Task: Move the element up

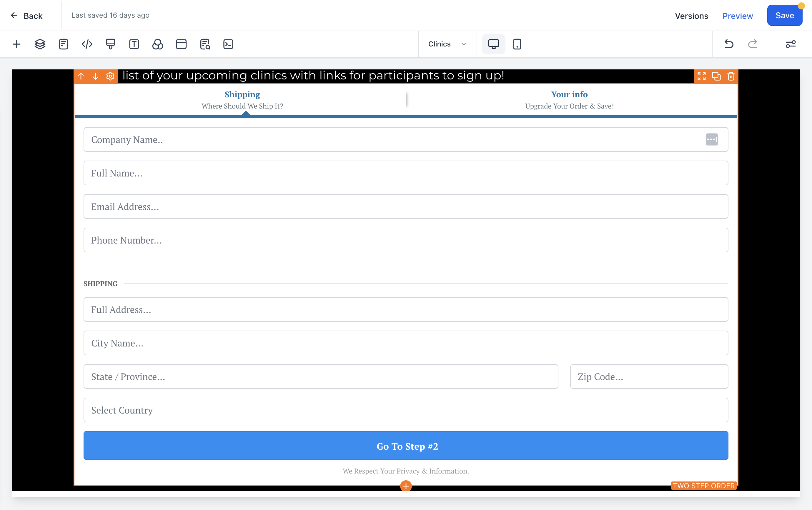Action: [81, 76]
